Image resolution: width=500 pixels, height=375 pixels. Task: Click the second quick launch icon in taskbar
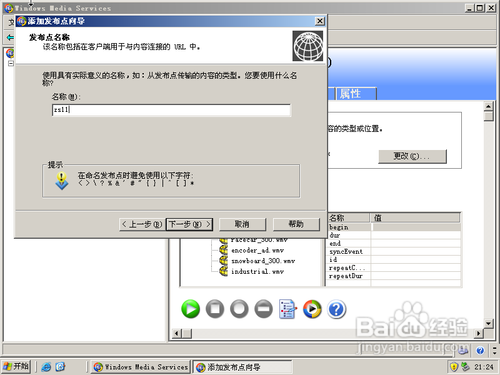60,367
